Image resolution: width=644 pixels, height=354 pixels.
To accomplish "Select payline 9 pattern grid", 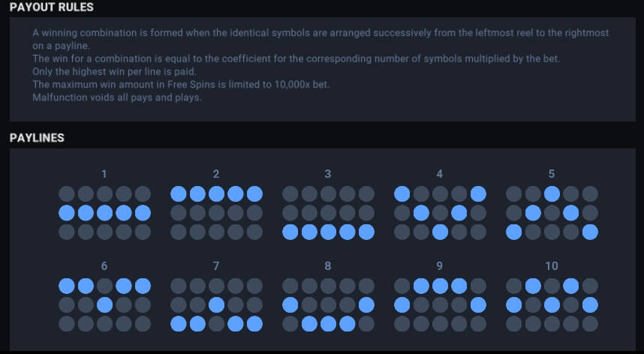I will pos(440,304).
